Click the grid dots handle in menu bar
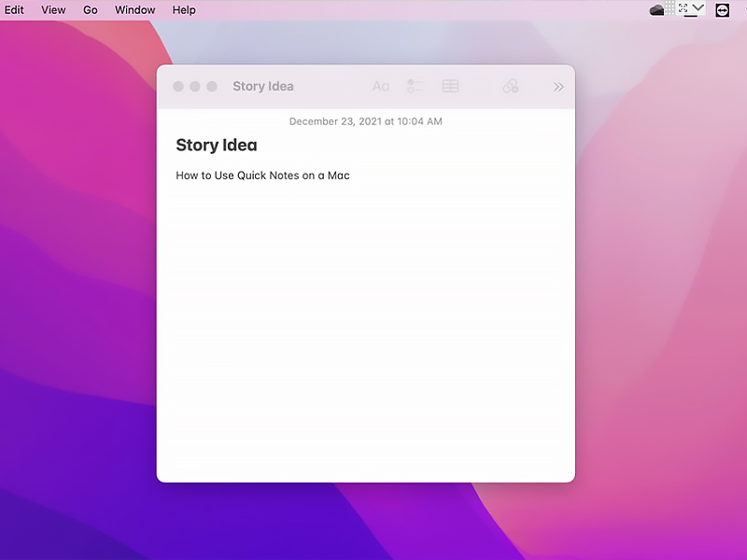Viewport: 747px width, 560px height. [x=669, y=7]
